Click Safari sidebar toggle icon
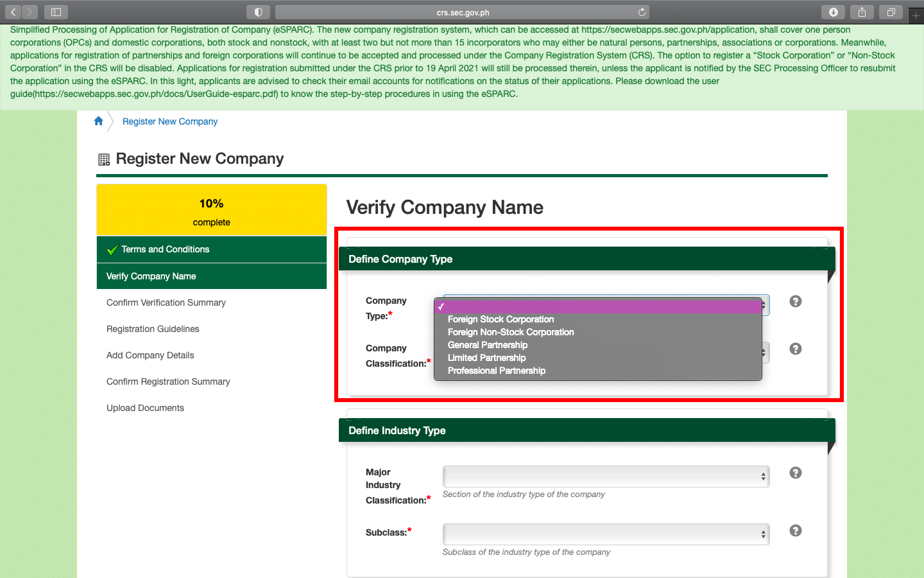 pyautogui.click(x=56, y=12)
